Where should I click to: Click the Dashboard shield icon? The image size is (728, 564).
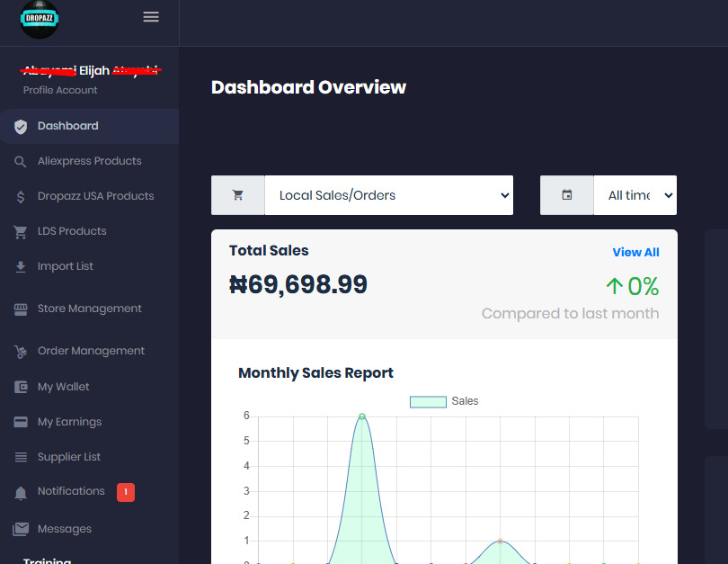click(x=21, y=127)
